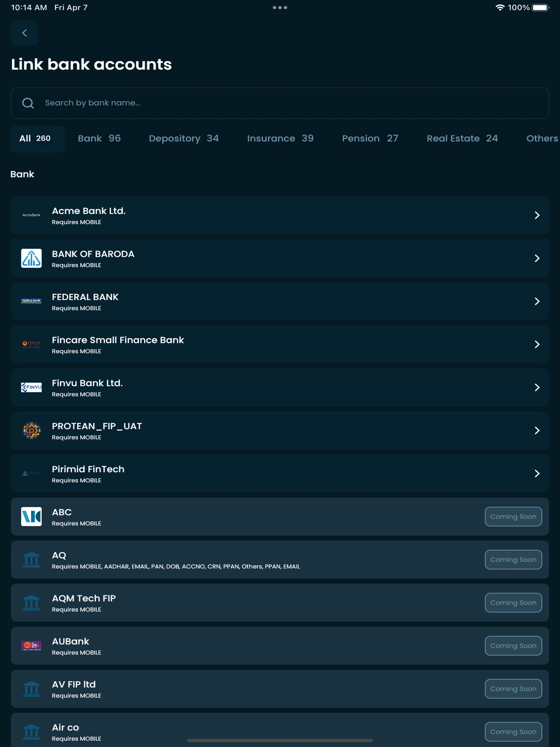The width and height of the screenshot is (560, 747).
Task: Tap the Federal Bank logo
Action: point(31,301)
